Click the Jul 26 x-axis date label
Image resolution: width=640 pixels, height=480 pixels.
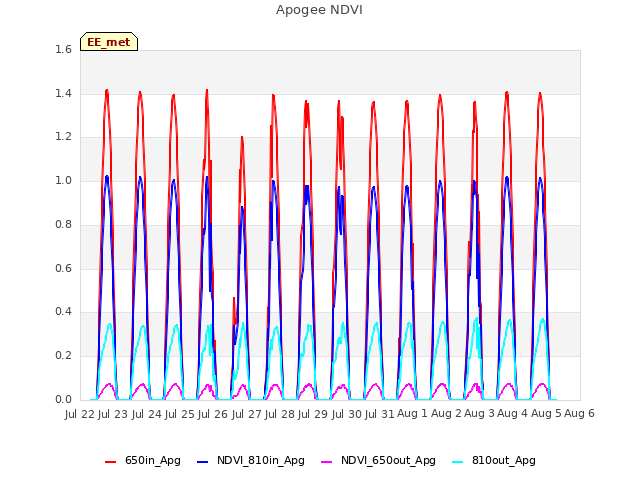pyautogui.click(x=213, y=414)
